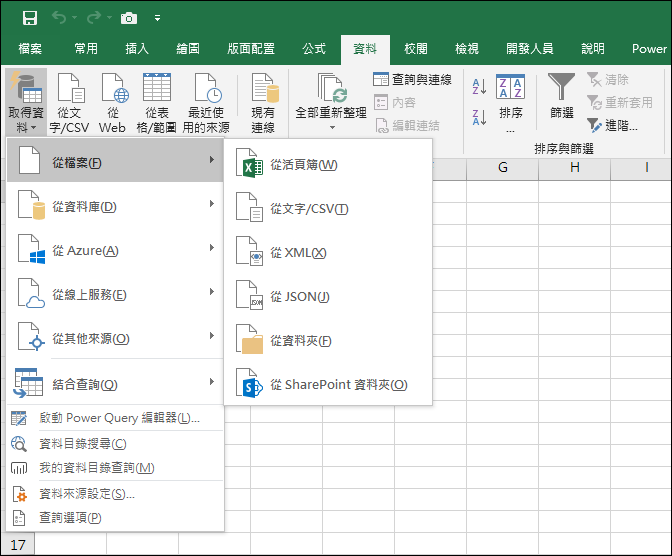Expand the 全部重新整理 dropdown arrow
The width and height of the screenshot is (672, 556).
pos(332,127)
